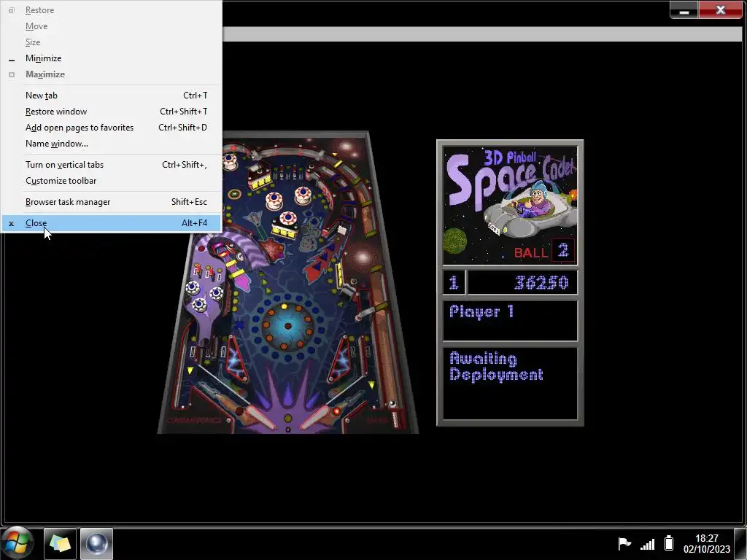
Task: Close the window using the red X button
Action: click(720, 10)
